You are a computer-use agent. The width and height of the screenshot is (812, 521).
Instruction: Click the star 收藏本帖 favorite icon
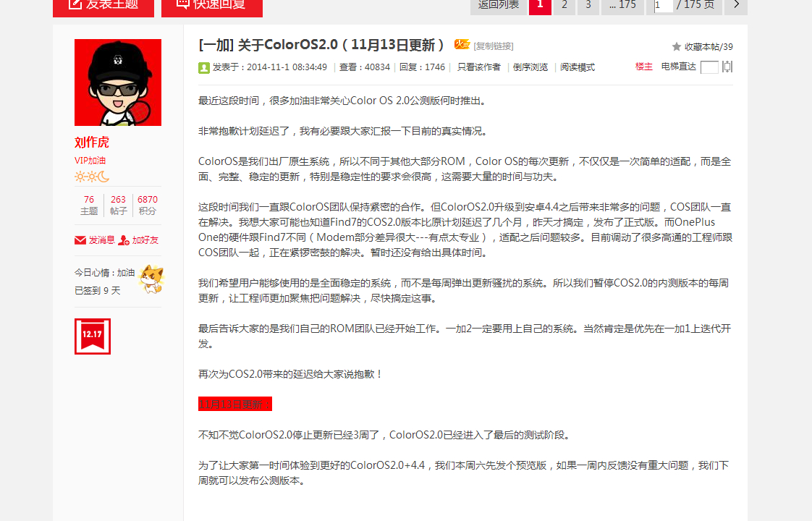coord(677,46)
